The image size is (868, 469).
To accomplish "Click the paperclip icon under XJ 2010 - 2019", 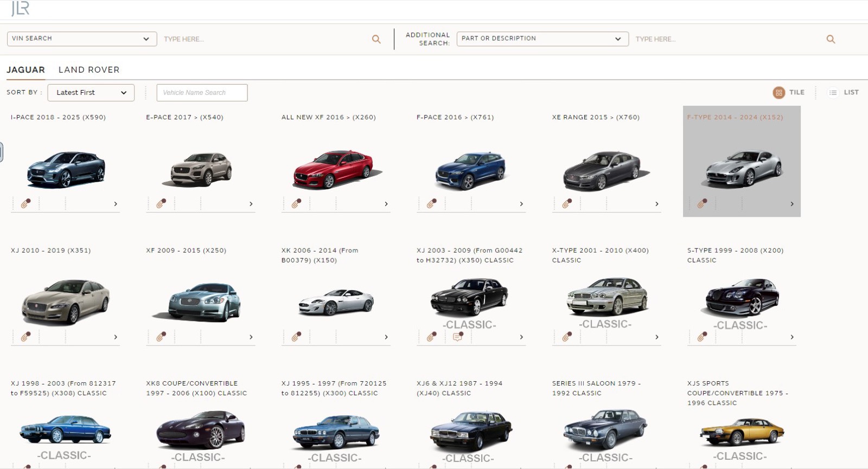I will tap(25, 337).
